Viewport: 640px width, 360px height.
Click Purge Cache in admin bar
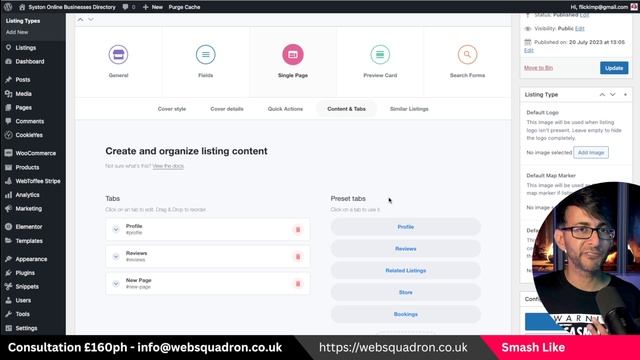pyautogui.click(x=184, y=7)
